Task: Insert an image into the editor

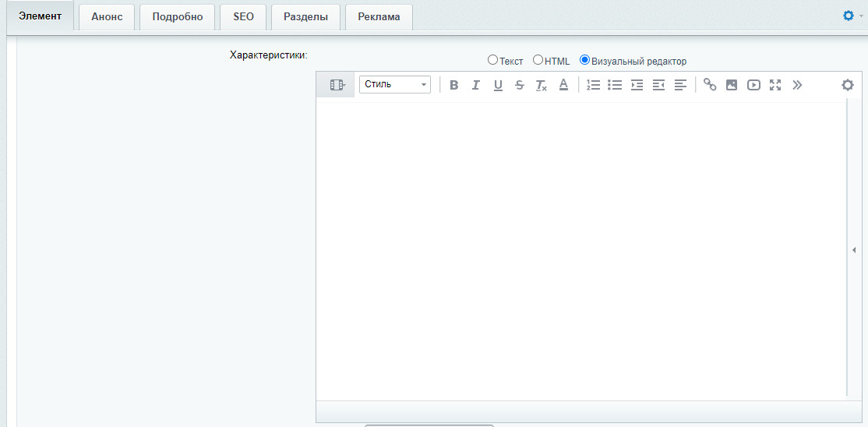Action: (x=732, y=85)
